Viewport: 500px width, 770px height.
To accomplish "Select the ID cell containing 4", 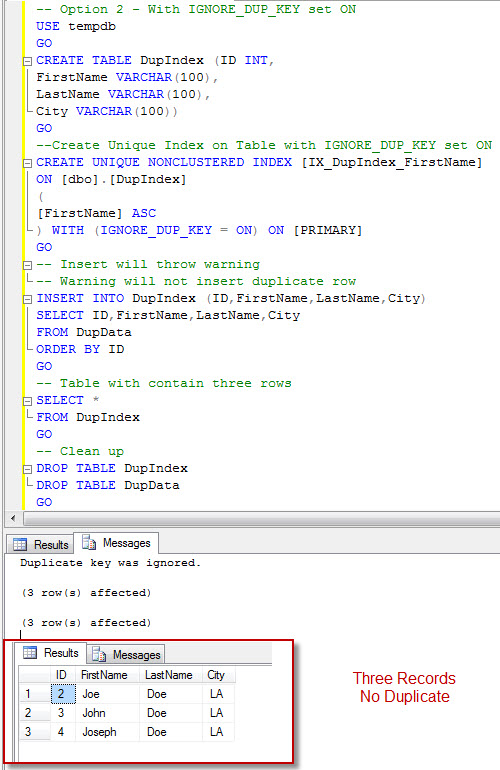I will coord(63,732).
